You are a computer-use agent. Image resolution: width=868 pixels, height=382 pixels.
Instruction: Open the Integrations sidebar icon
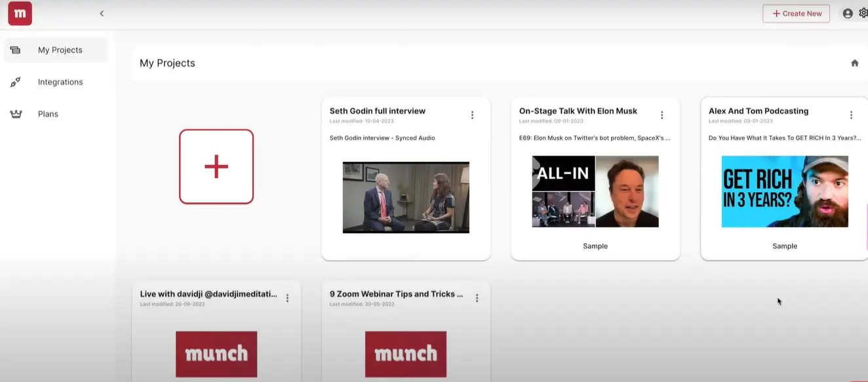pyautogui.click(x=15, y=81)
